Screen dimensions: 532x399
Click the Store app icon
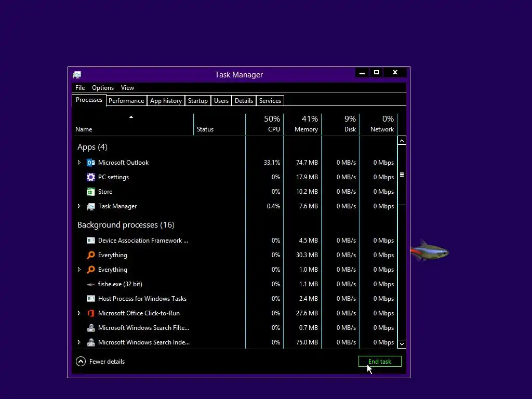click(90, 192)
